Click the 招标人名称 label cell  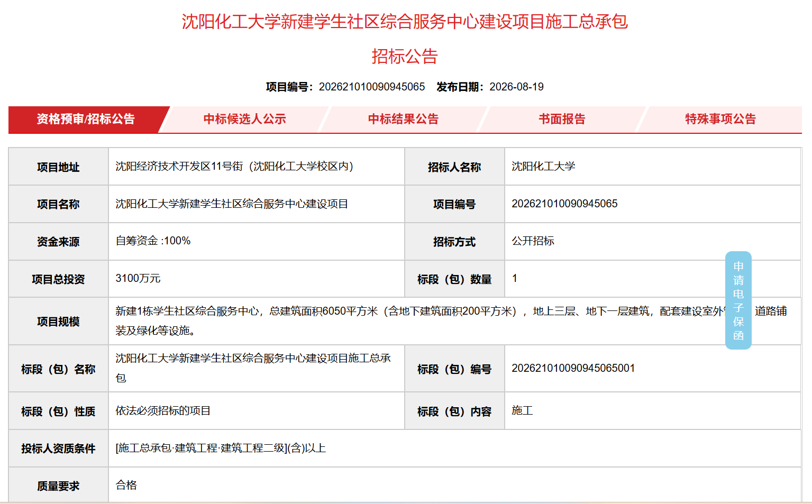tap(454, 167)
